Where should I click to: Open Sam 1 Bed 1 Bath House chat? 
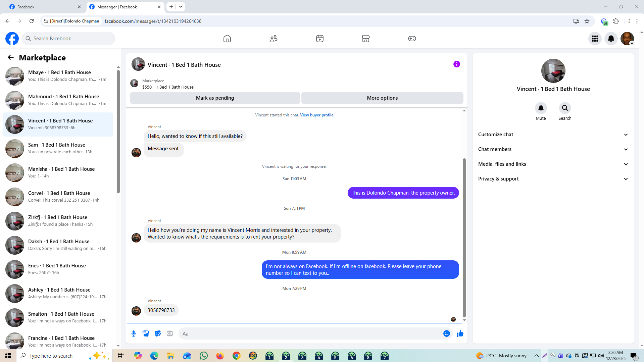pos(58,149)
